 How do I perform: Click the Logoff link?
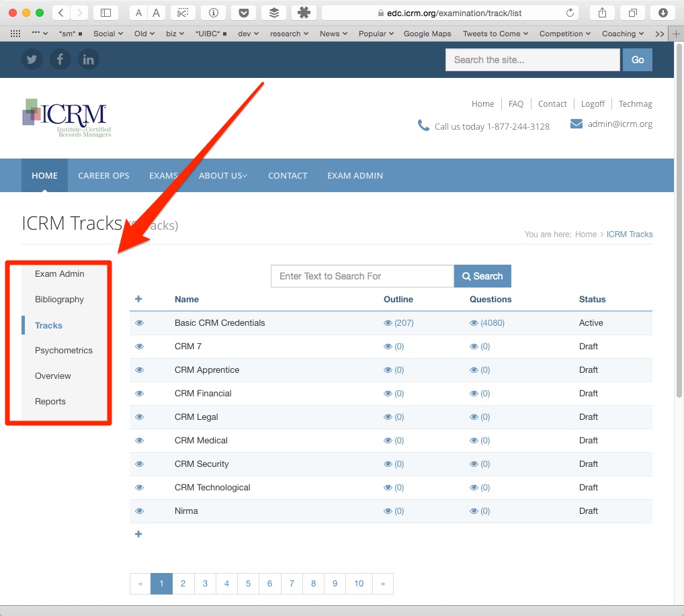pos(593,104)
